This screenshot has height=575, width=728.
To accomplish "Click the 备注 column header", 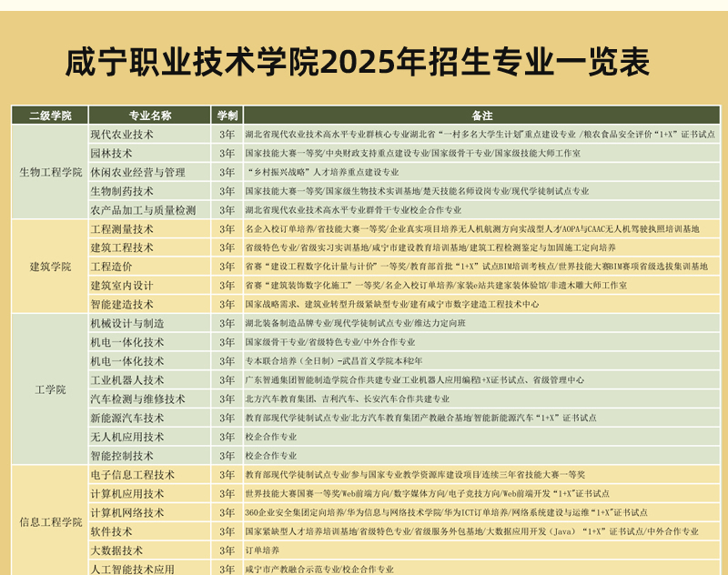I will (x=482, y=116).
